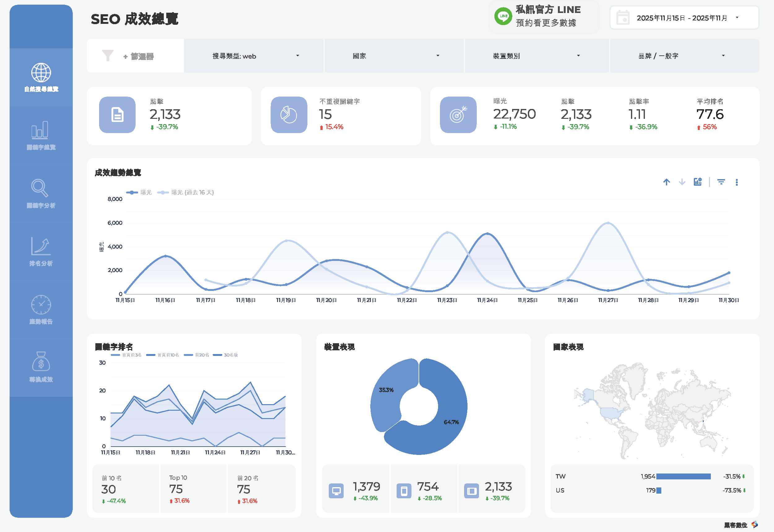Open the date range 2025年11月15日 selector
774x532 pixels.
pyautogui.click(x=683, y=18)
